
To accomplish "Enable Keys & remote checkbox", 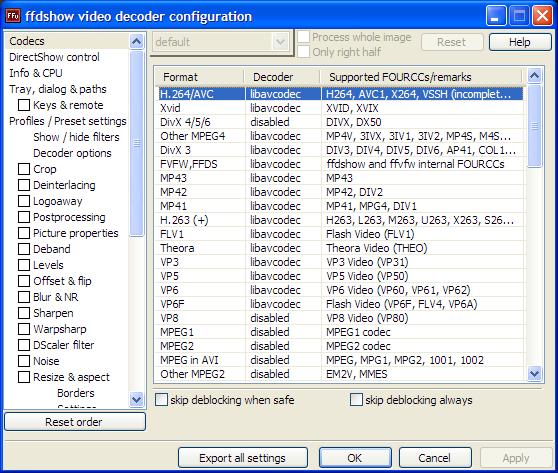I will 24,105.
